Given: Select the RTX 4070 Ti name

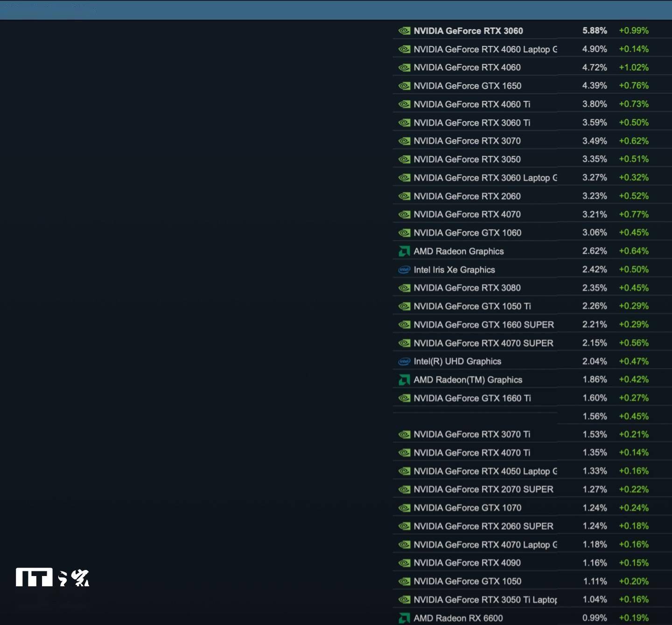Looking at the screenshot, I should (x=472, y=453).
